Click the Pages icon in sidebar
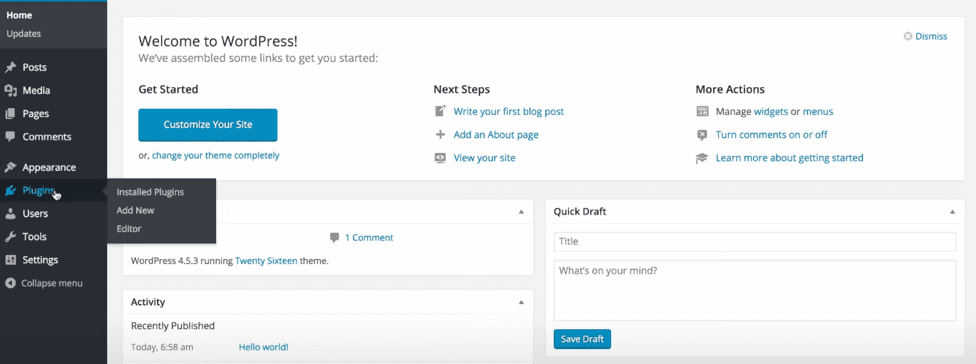The height and width of the screenshot is (364, 976). [10, 114]
